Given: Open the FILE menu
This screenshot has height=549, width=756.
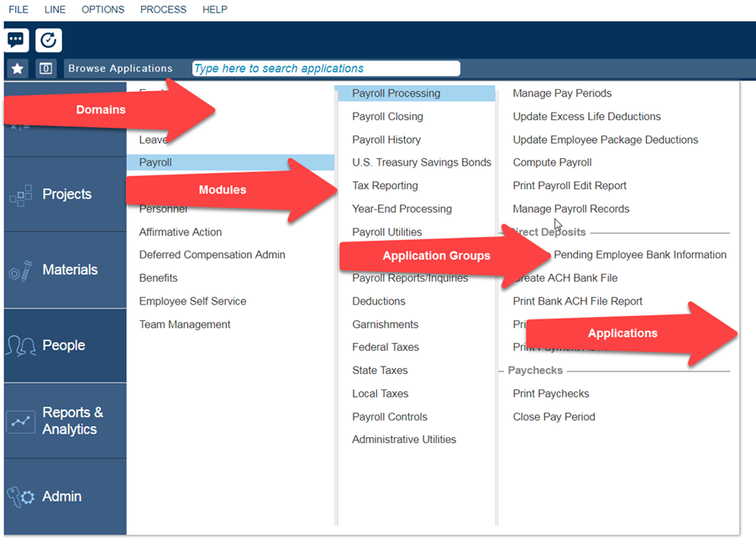Looking at the screenshot, I should point(18,10).
